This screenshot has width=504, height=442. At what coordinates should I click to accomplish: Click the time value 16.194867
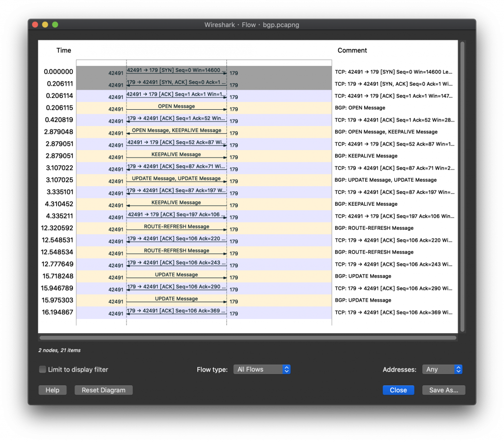pyautogui.click(x=58, y=312)
